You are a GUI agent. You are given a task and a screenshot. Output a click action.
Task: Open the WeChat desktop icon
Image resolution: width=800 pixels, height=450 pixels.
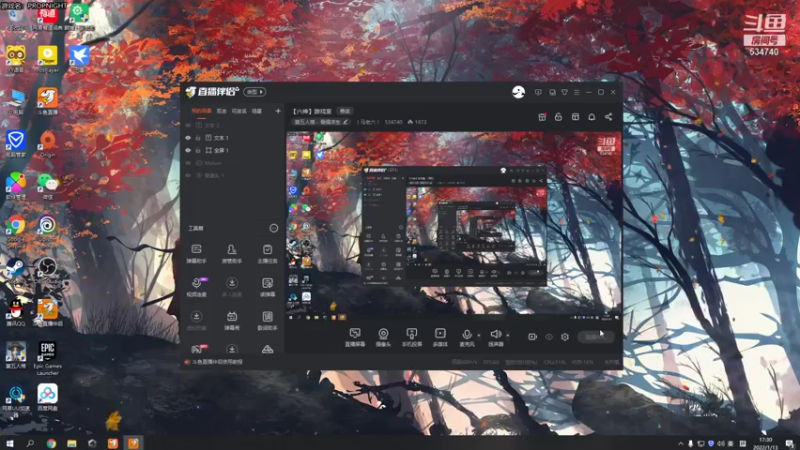[47, 186]
